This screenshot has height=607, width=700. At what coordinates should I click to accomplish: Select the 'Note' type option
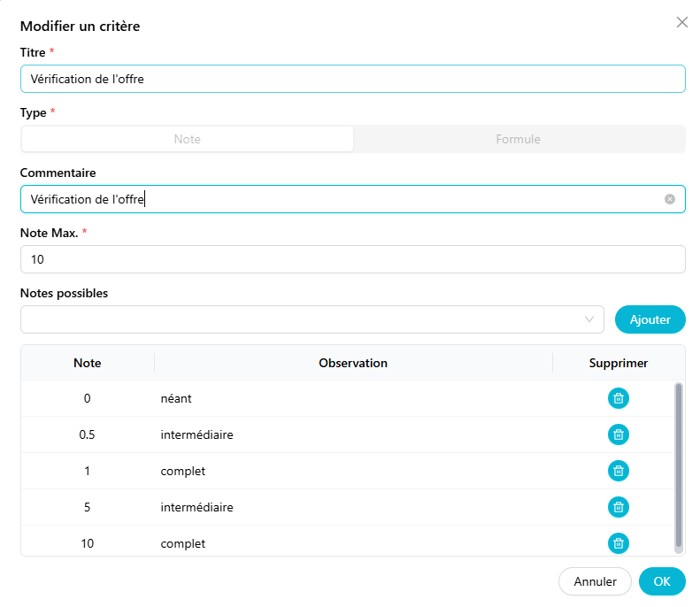[187, 139]
